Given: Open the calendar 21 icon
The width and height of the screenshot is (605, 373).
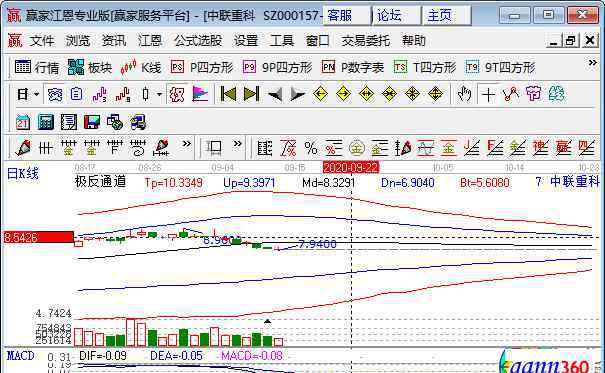Looking at the screenshot, I should (23, 122).
